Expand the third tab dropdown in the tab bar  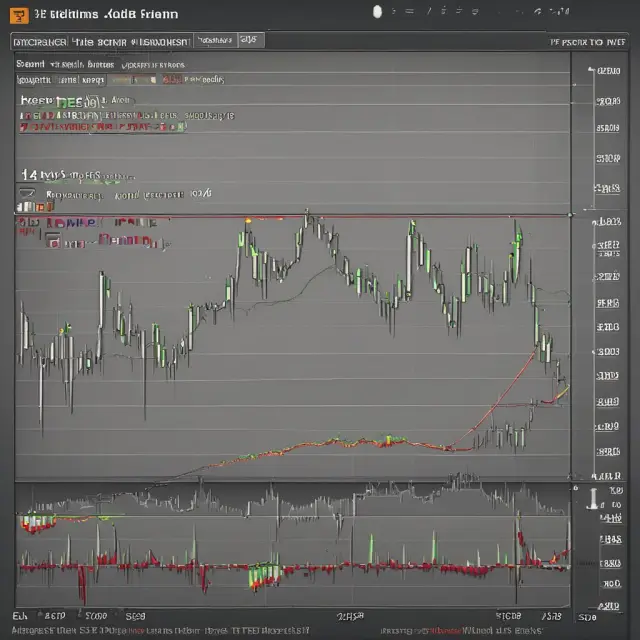pos(216,40)
